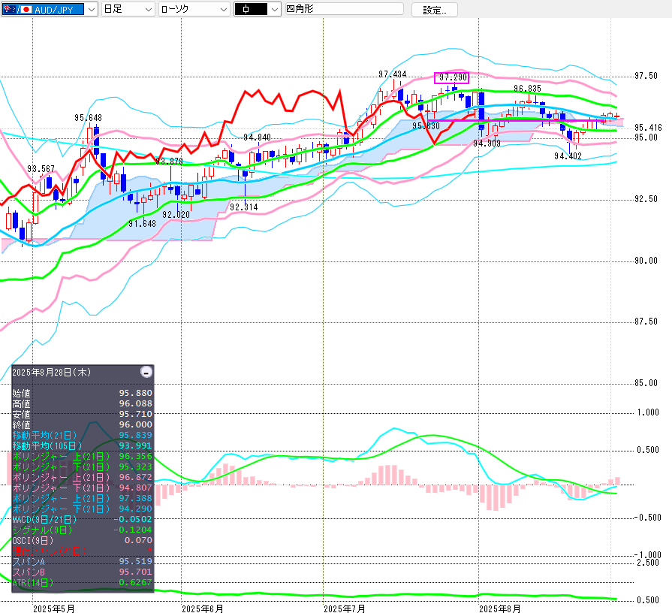The height and width of the screenshot is (616, 672).
Task: Click the 85.00 price axis label
Action: coord(646,383)
